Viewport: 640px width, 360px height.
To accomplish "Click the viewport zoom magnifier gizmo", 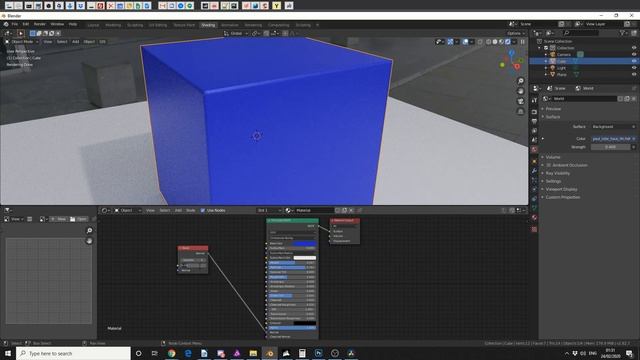I will click(520, 81).
